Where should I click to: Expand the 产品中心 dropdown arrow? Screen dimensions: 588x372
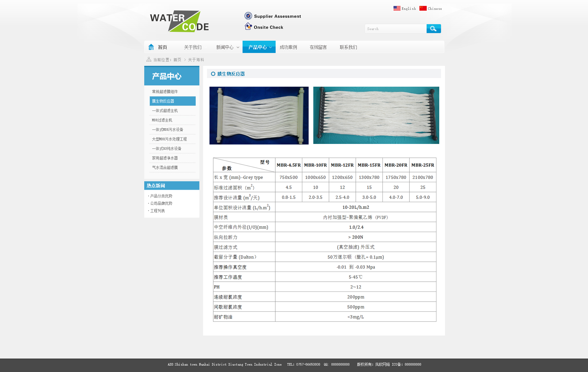(x=270, y=47)
